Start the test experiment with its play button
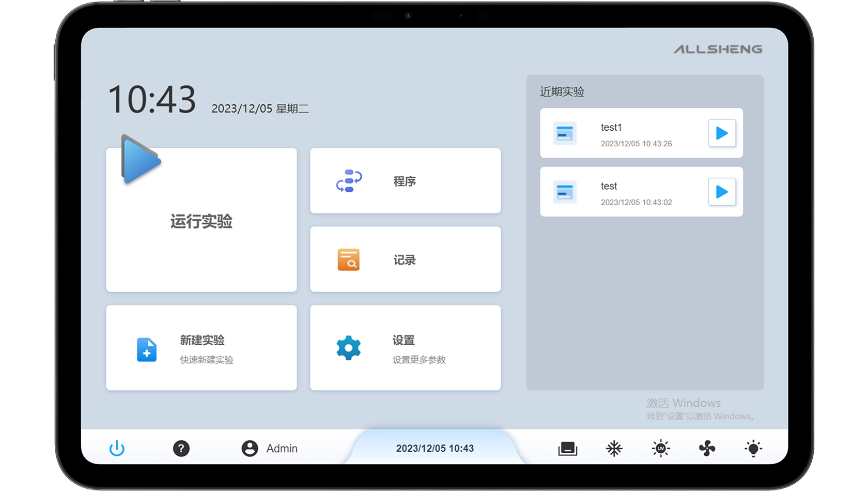This screenshot has width=868, height=491. click(x=721, y=192)
